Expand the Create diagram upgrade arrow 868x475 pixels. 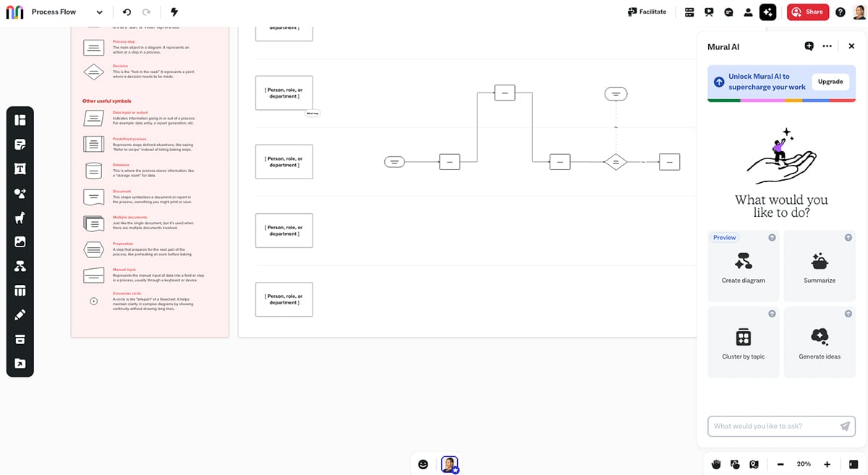(772, 237)
